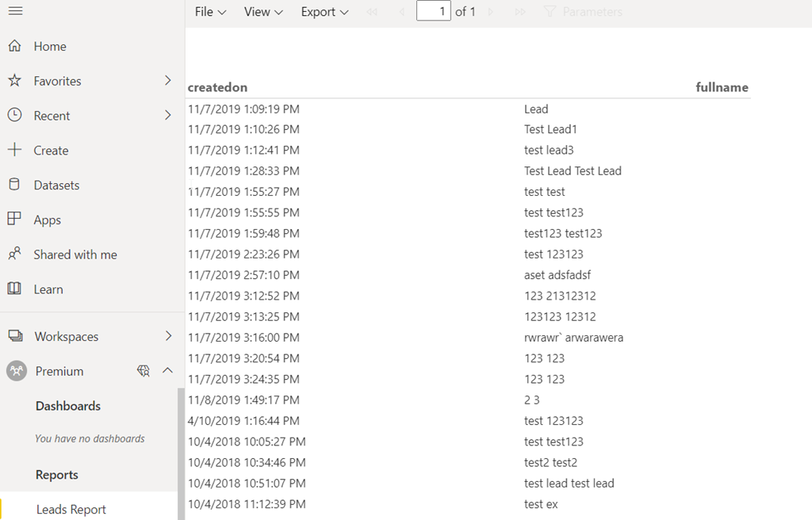Click the page number input field

pyautogui.click(x=433, y=12)
